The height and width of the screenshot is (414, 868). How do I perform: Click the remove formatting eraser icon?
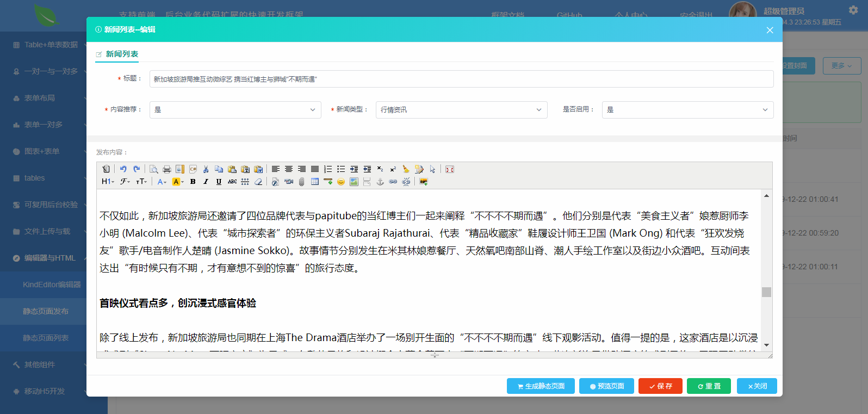coord(258,182)
